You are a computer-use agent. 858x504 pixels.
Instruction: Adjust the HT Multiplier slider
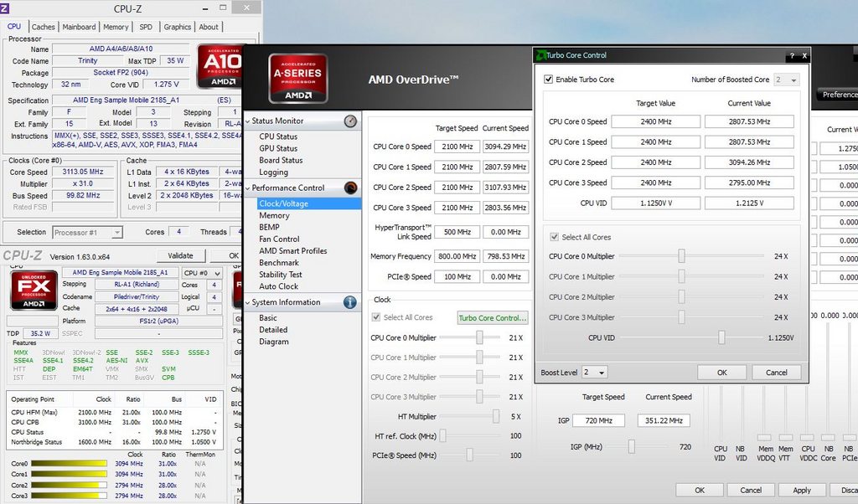pos(496,417)
